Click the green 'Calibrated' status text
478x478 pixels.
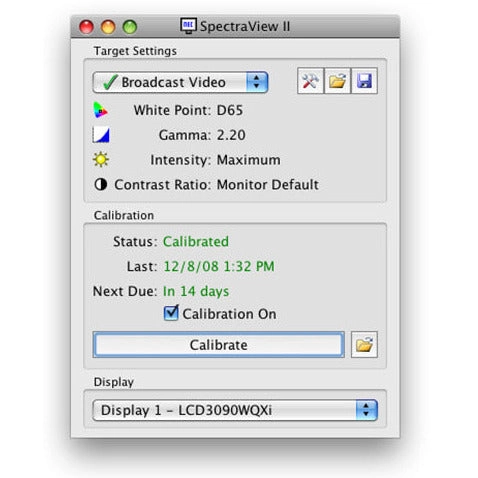coord(196,242)
